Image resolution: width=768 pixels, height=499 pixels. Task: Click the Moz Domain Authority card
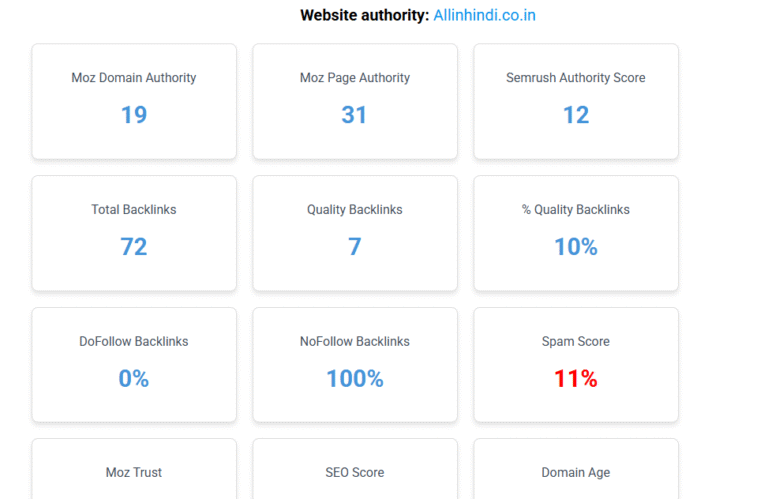(134, 101)
